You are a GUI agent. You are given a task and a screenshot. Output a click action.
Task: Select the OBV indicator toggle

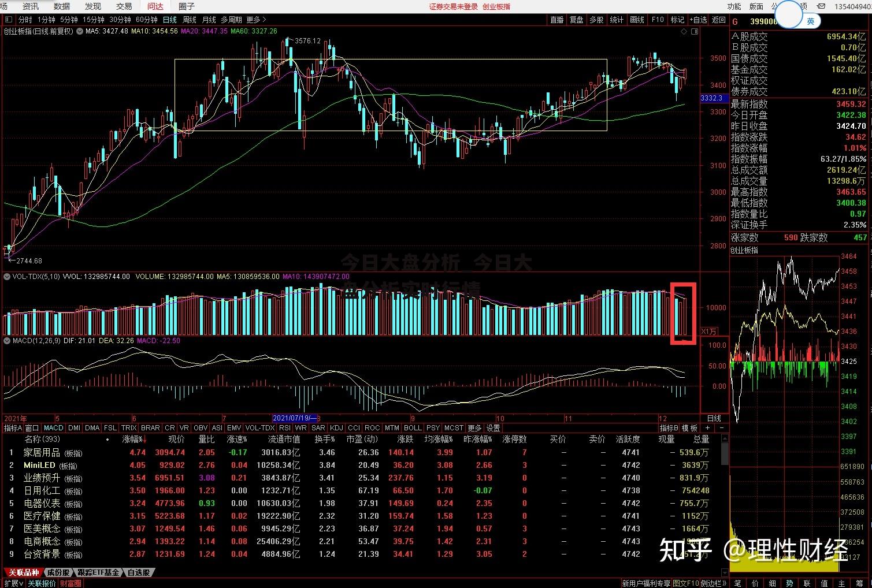click(200, 428)
